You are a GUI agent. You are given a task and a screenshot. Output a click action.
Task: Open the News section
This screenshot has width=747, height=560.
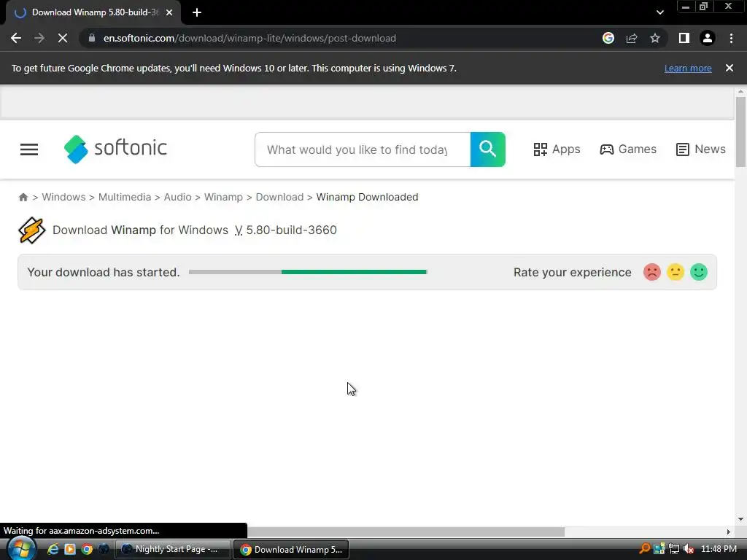701,149
